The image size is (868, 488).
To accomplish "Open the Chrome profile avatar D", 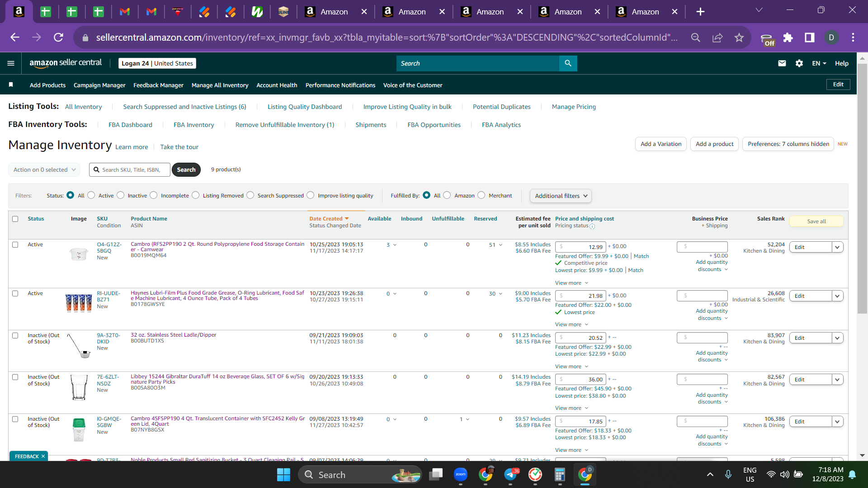I will click(x=831, y=38).
